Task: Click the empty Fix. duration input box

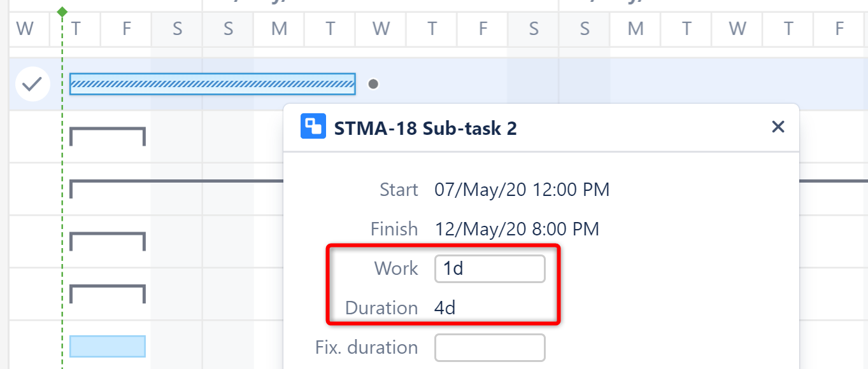Action: coord(489,347)
